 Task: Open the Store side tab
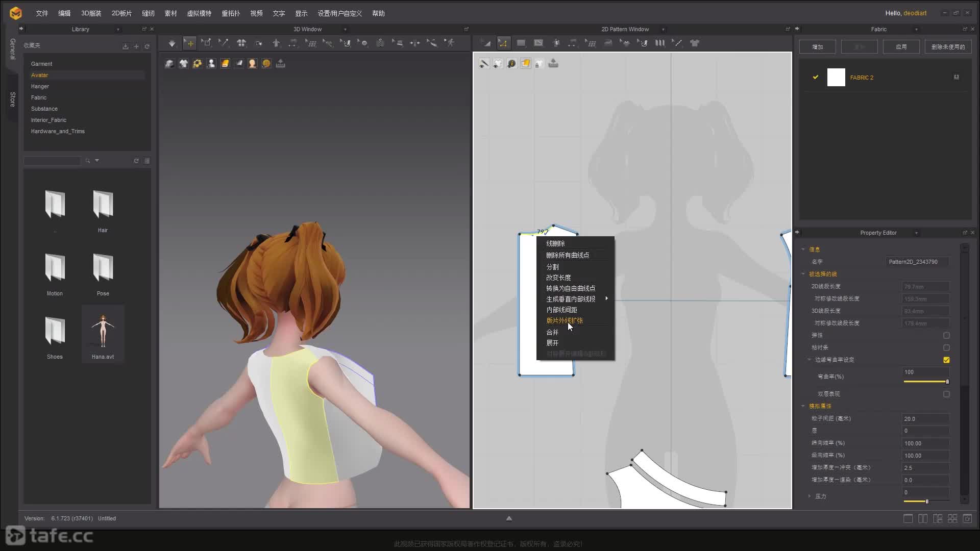(x=13, y=99)
